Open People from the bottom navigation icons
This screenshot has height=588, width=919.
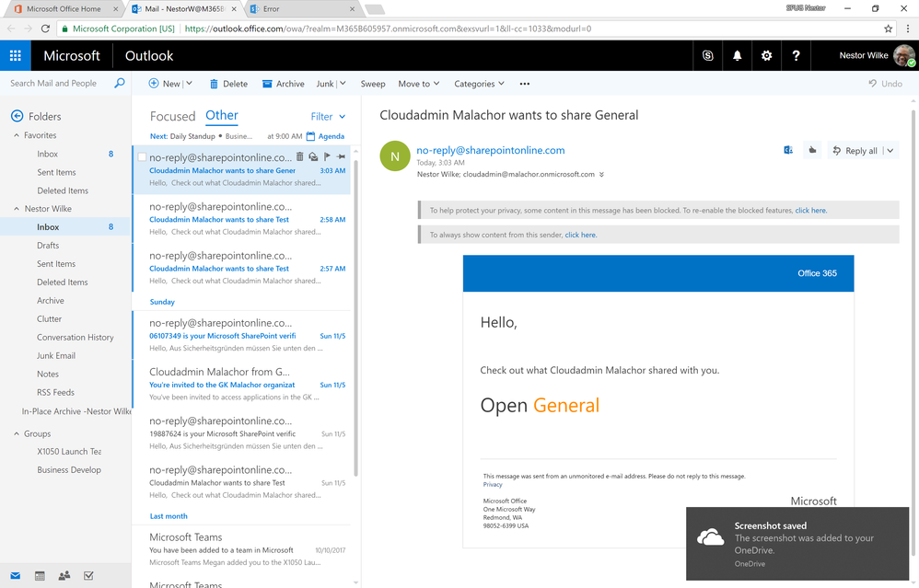pyautogui.click(x=64, y=576)
